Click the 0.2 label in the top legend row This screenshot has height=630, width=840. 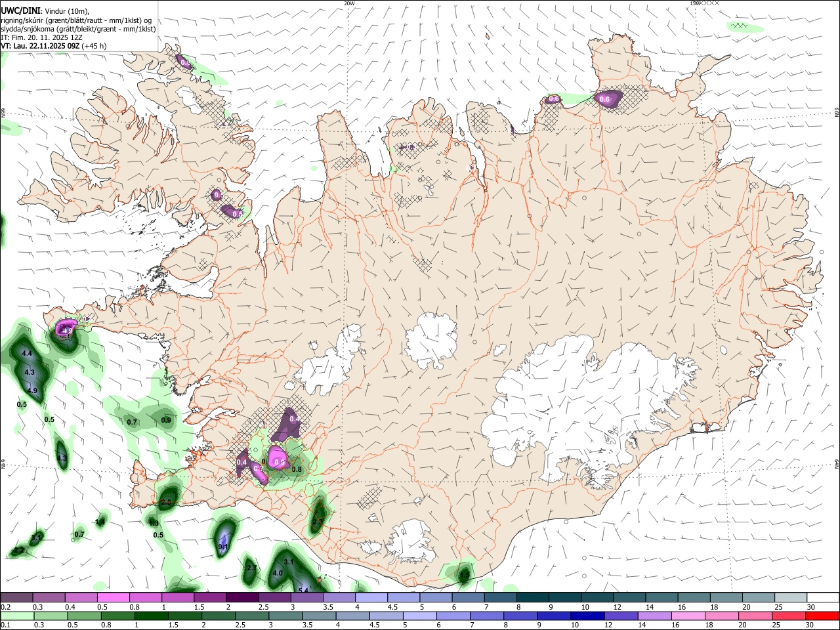pyautogui.click(x=6, y=607)
